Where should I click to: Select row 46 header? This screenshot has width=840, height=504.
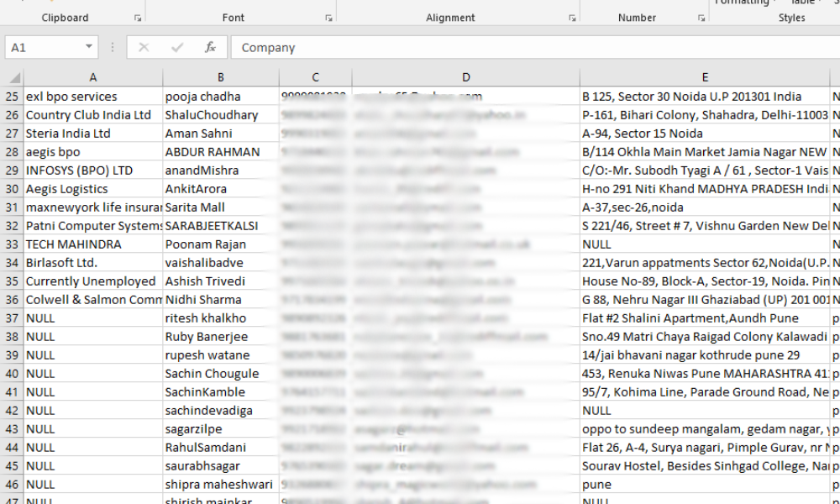[12, 485]
